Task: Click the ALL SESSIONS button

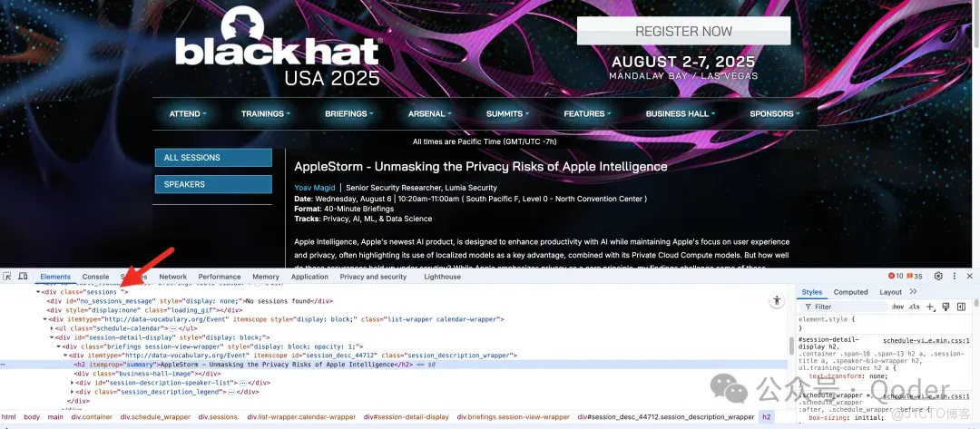Action: 213,158
